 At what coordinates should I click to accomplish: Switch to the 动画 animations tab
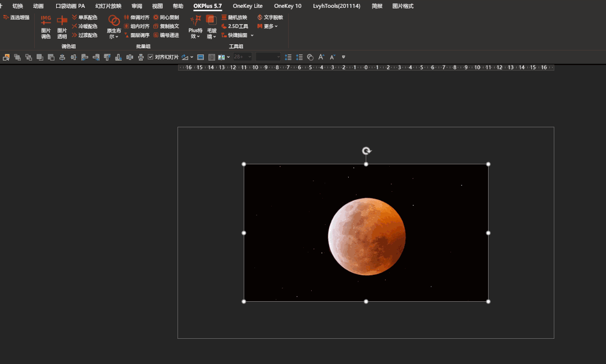point(38,6)
